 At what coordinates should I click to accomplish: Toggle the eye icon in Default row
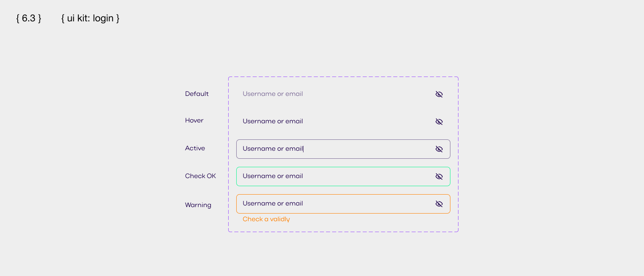coord(439,94)
